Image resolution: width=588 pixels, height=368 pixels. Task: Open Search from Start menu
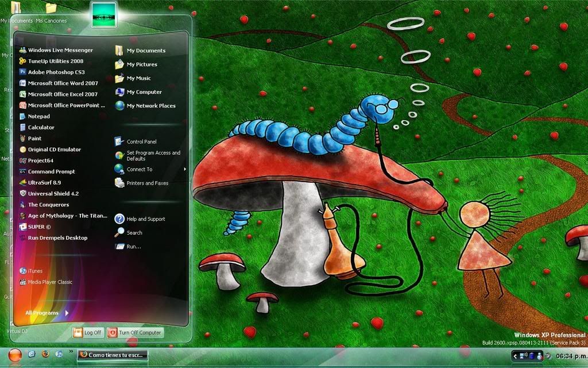click(128, 233)
